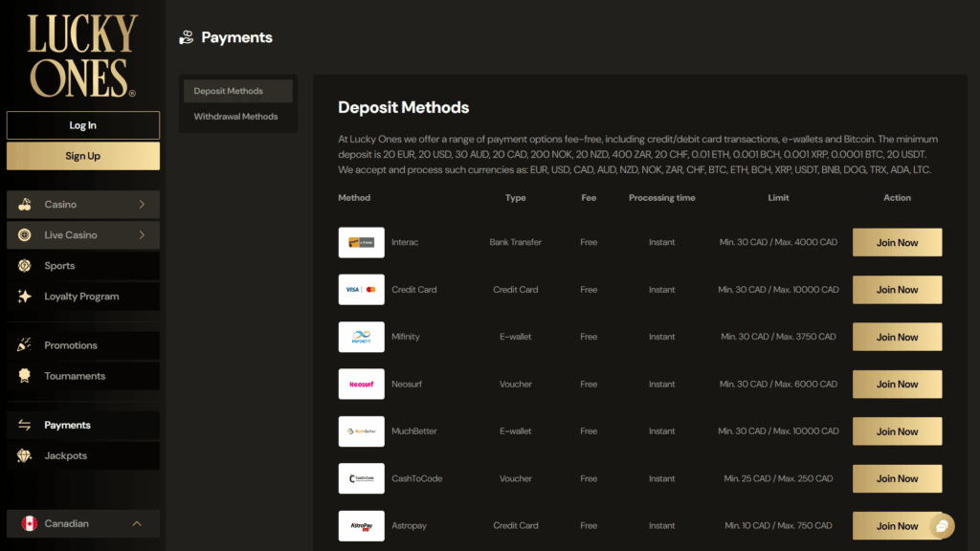Click the Neosurf payment logo
Image resolution: width=980 pixels, height=551 pixels.
pyautogui.click(x=361, y=384)
